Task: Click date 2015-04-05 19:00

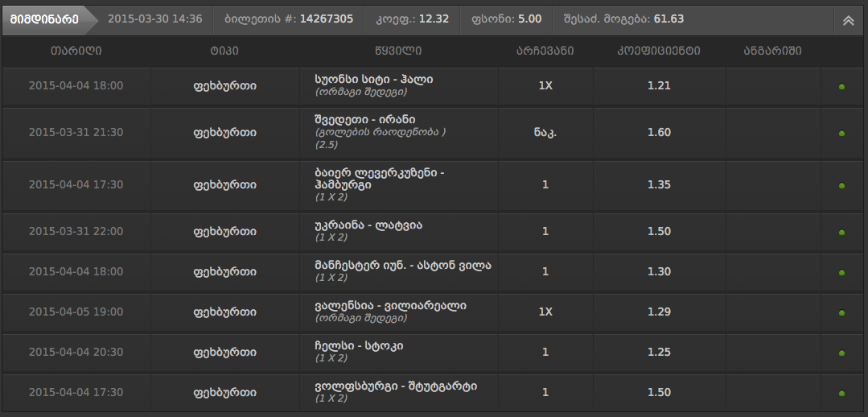Action: pos(76,312)
